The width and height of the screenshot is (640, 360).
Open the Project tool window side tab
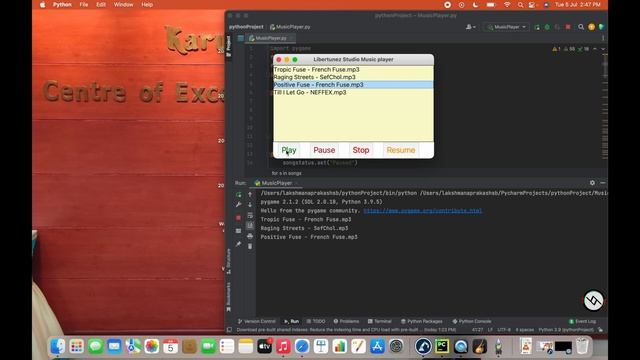[229, 46]
